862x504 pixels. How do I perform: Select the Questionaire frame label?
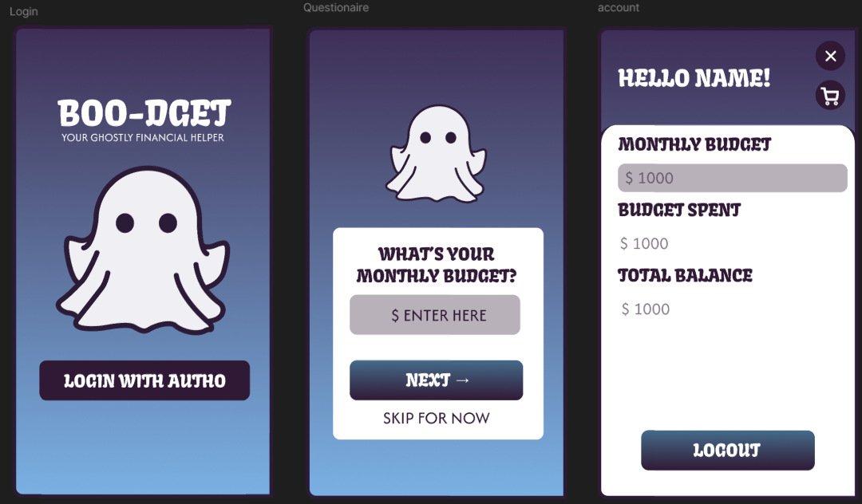tap(336, 8)
